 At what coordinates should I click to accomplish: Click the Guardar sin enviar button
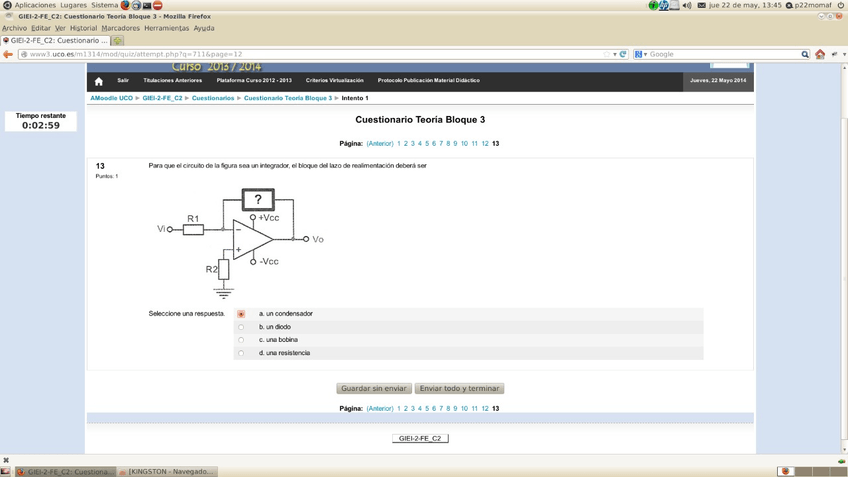pos(374,388)
